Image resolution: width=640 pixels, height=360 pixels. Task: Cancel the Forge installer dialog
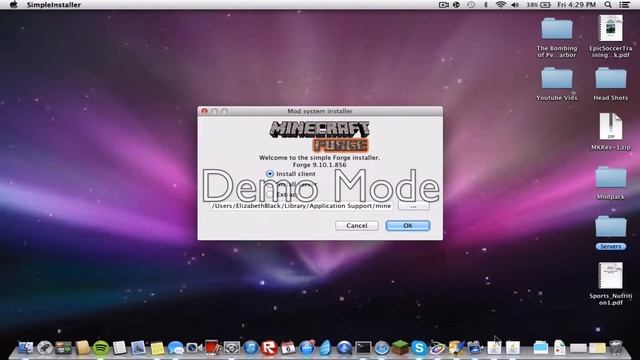coord(357,226)
